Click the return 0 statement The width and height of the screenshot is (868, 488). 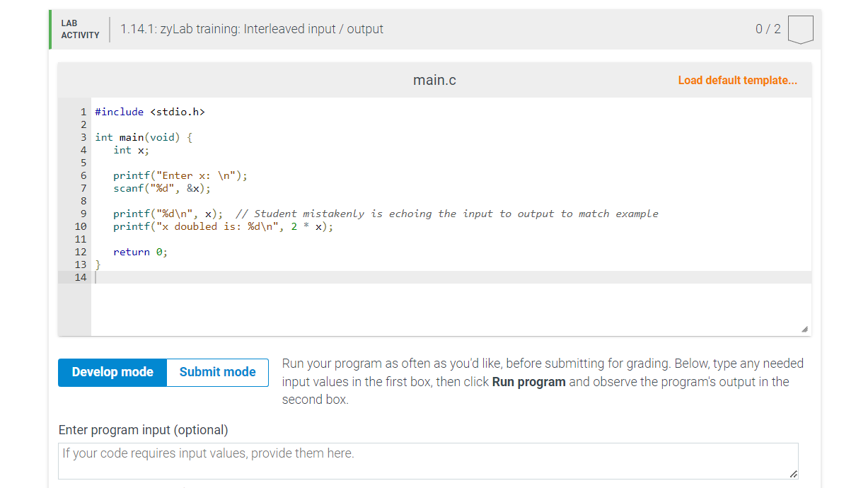(139, 252)
